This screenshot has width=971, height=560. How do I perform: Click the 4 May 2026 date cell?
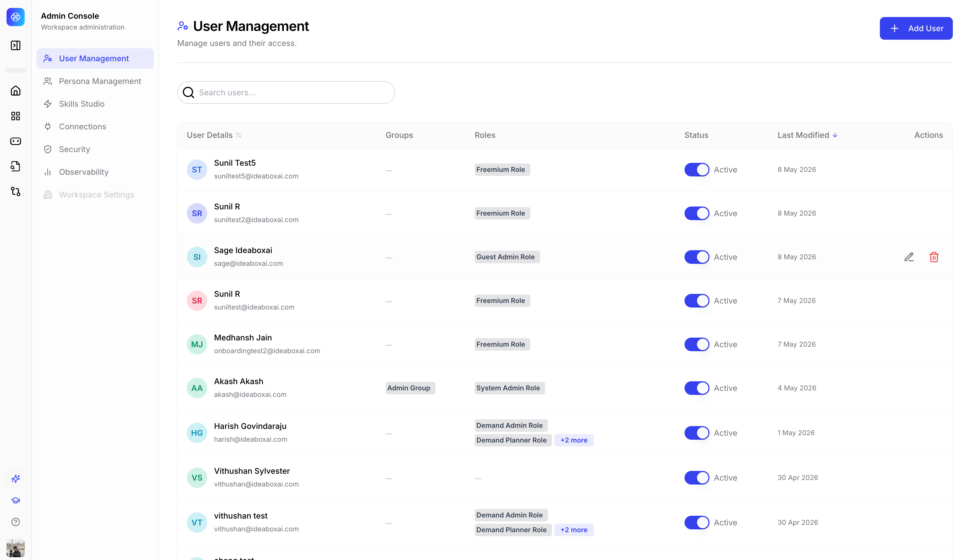797,388
